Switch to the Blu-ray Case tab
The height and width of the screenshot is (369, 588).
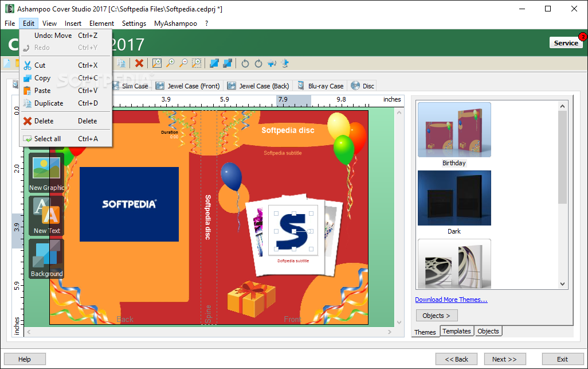tap(320, 86)
